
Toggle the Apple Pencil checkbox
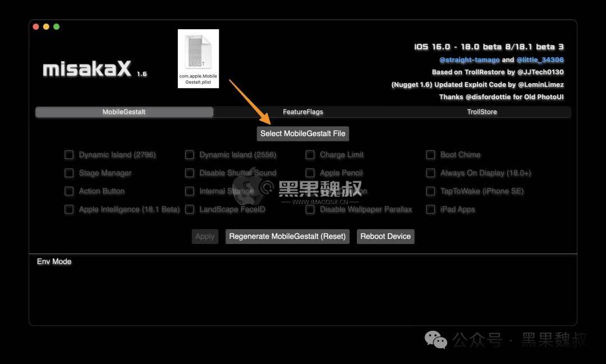click(x=310, y=173)
